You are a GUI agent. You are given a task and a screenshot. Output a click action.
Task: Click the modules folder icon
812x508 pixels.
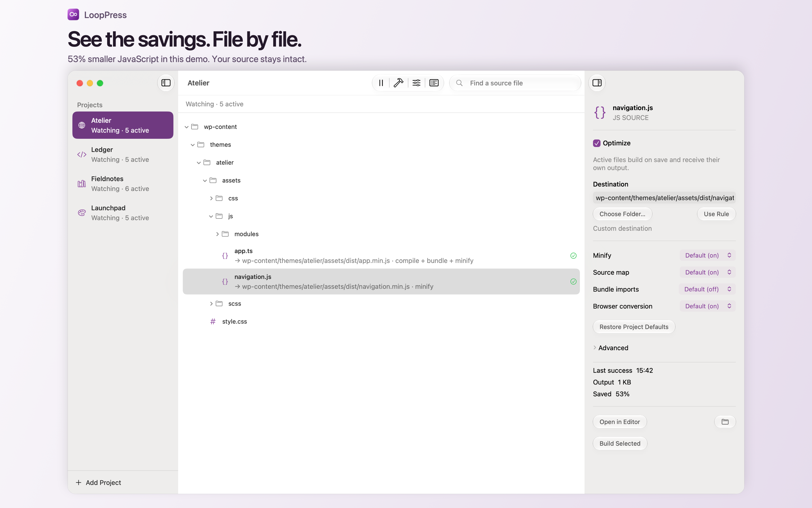pyautogui.click(x=225, y=234)
